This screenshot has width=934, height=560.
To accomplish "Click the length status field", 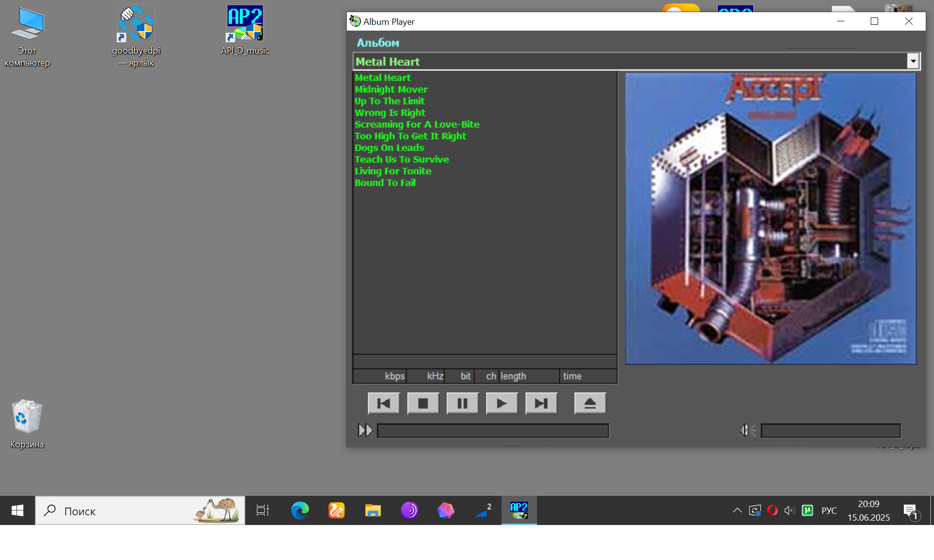I will (529, 376).
